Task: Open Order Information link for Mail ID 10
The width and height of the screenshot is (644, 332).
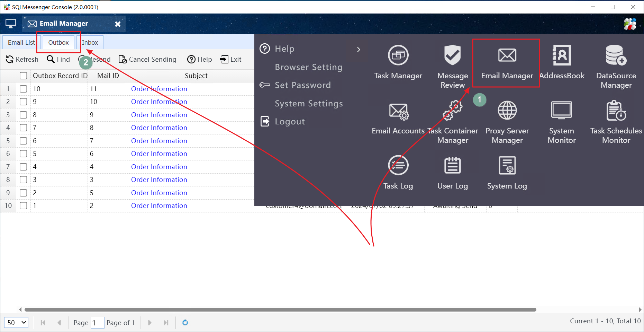Action: pyautogui.click(x=159, y=102)
